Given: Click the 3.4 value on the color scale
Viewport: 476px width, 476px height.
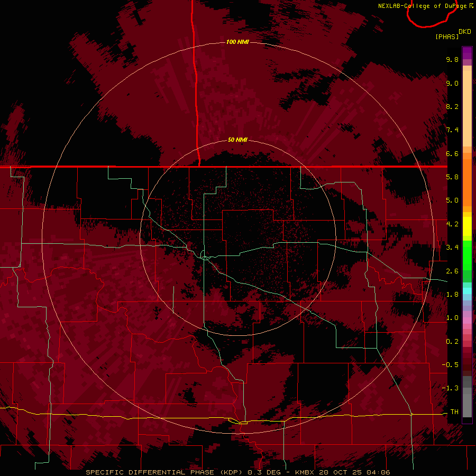Looking at the screenshot, I should tap(452, 248).
